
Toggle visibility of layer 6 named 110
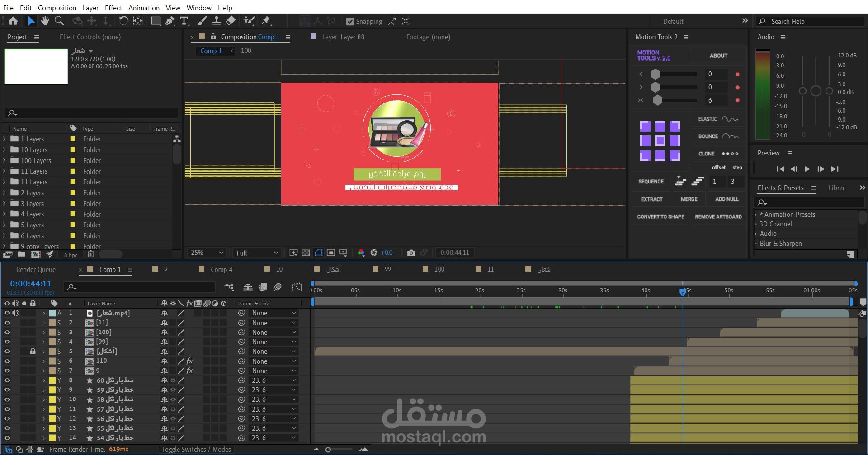7,361
